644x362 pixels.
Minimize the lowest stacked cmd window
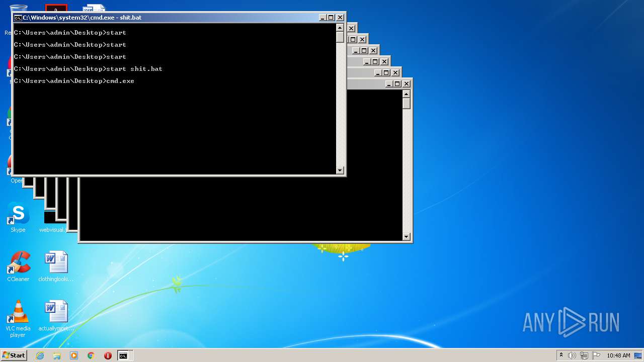coord(389,84)
